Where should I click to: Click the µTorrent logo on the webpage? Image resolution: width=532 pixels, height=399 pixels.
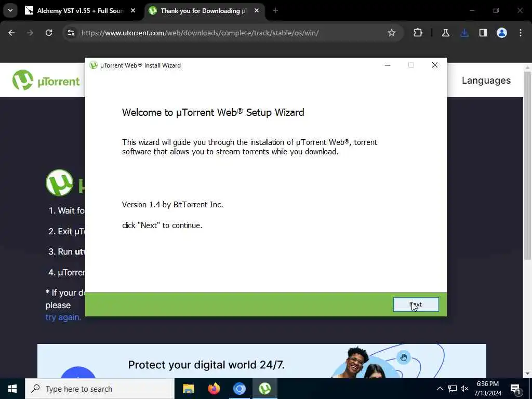coord(46,81)
